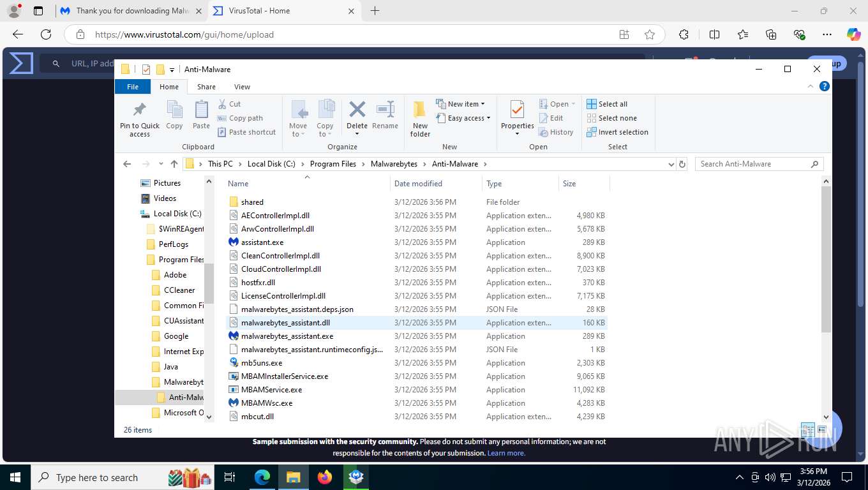Select the VirusTotal - Home browser tab
The image size is (868, 490).
click(x=284, y=11)
